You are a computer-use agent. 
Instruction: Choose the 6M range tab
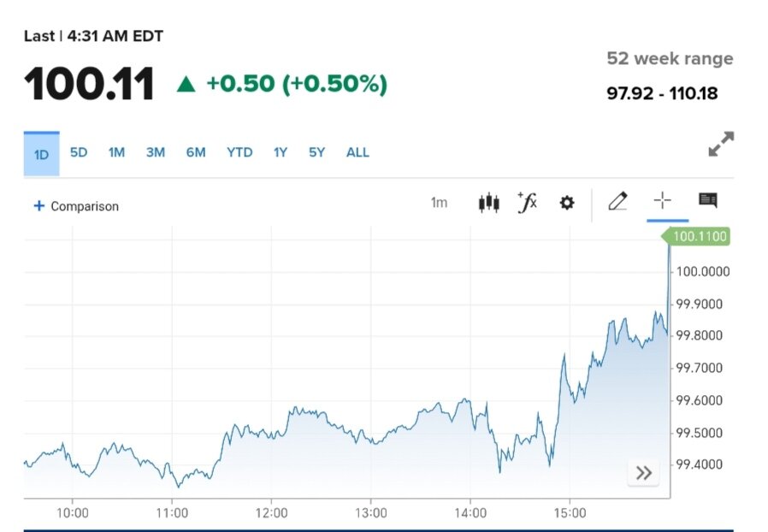pos(196,152)
